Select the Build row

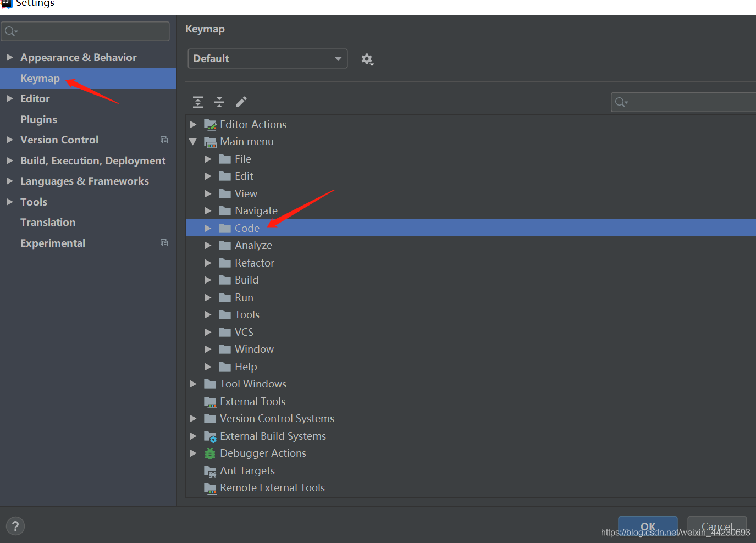tap(471, 280)
